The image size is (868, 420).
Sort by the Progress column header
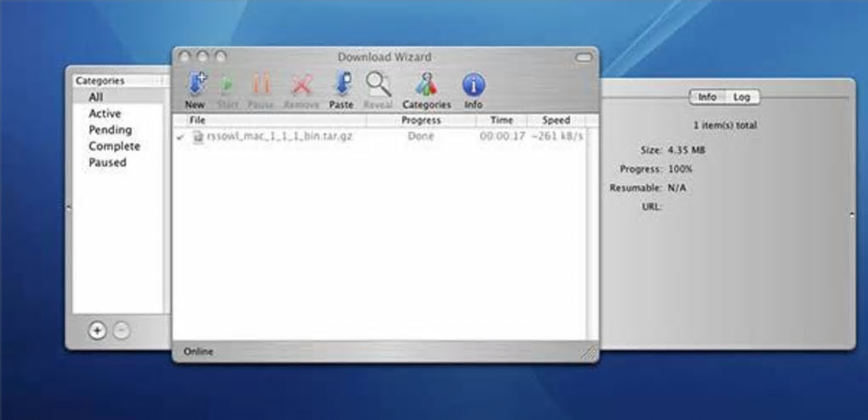pos(420,120)
